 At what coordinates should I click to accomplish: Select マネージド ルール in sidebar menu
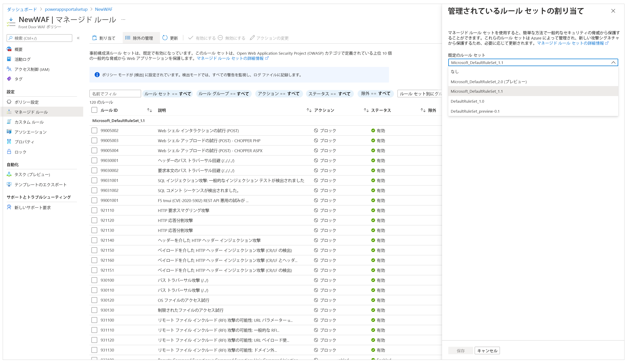pyautogui.click(x=42, y=112)
